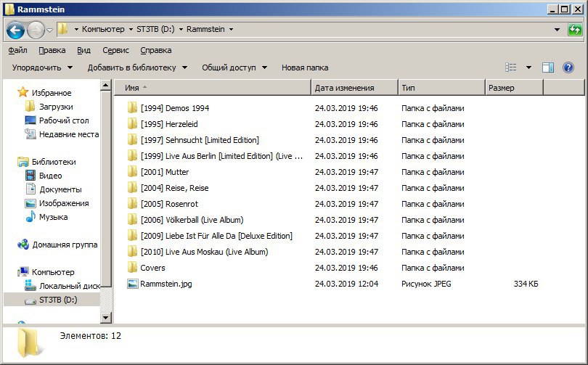Screen dimensions: 588x365
Task: Select folder icon of [1997] Sehnsucht
Action: point(132,140)
